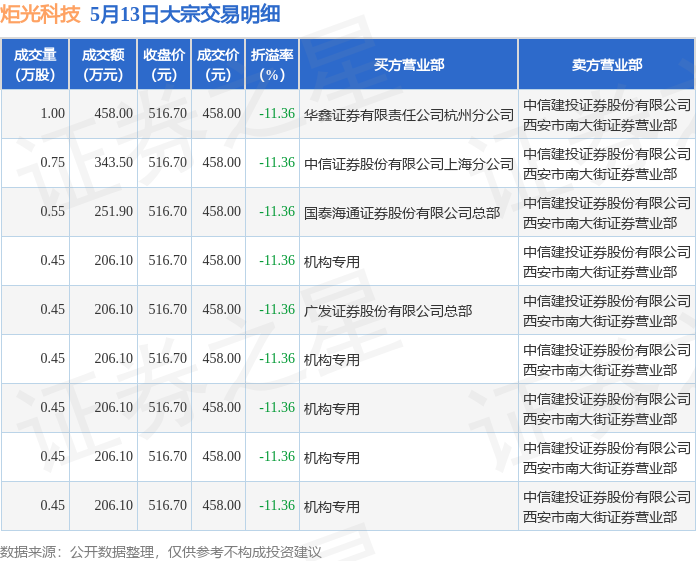The height and width of the screenshot is (561, 696).
Task: Click the 458.00 turnover amount in first row
Action: 114,114
